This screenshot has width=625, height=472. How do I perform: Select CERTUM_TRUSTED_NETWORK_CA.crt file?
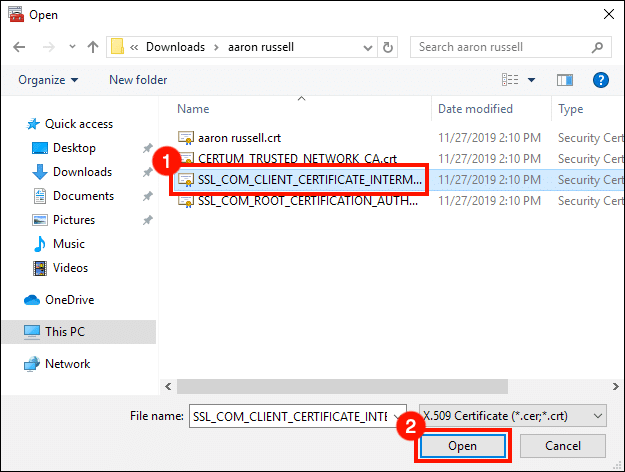click(x=297, y=158)
